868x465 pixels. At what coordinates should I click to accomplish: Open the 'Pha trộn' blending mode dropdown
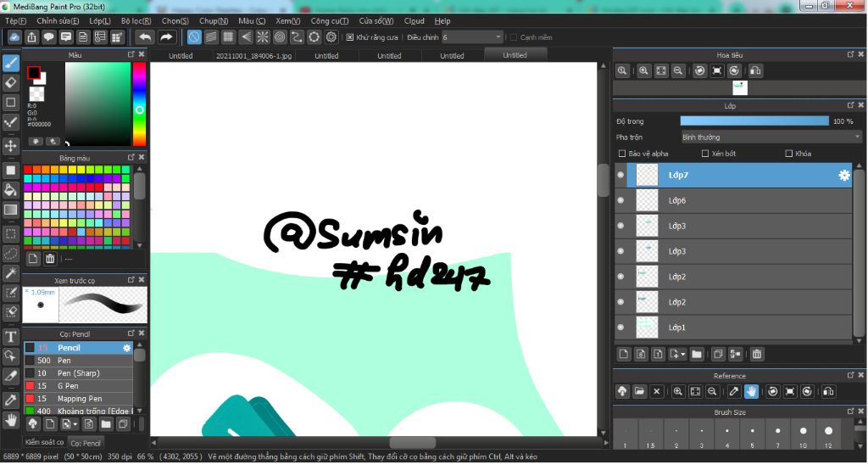(771, 137)
